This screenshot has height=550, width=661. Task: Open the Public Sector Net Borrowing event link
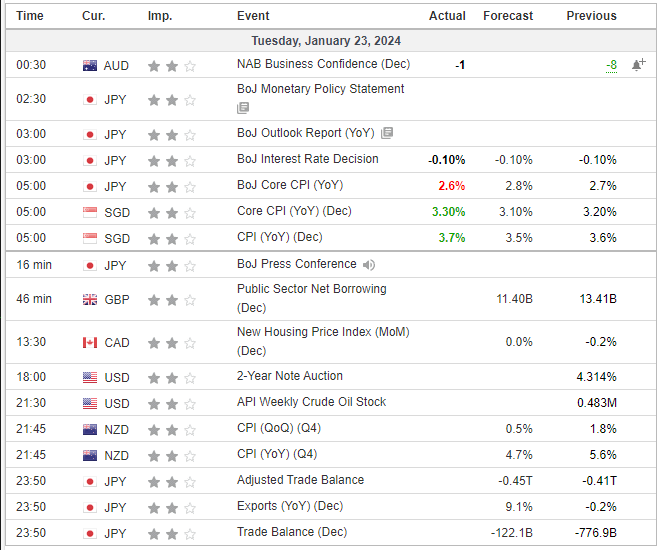pyautogui.click(x=311, y=289)
